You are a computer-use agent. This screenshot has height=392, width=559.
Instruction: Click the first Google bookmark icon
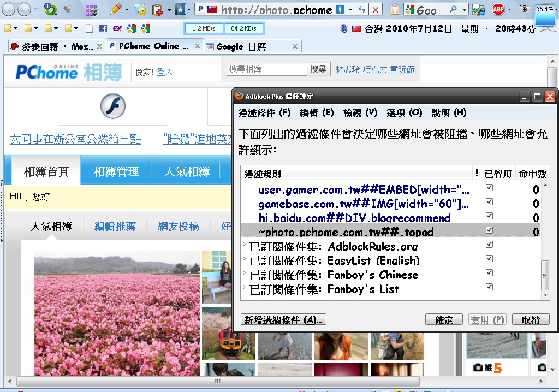coord(132,28)
